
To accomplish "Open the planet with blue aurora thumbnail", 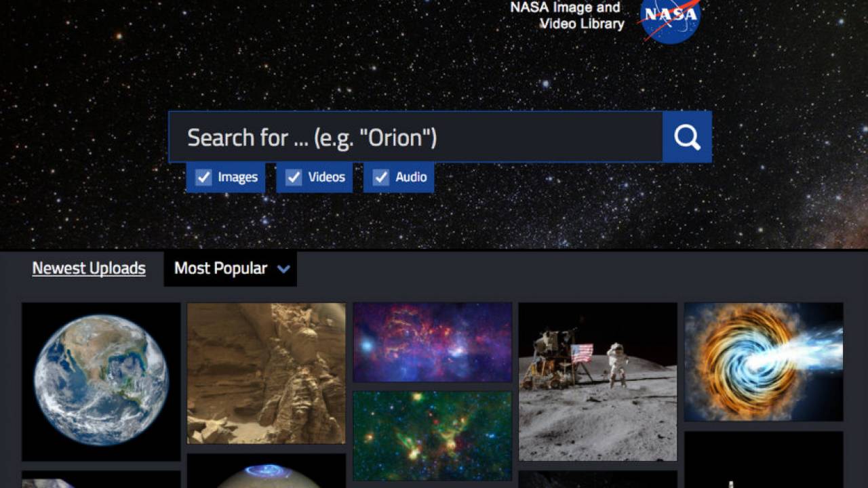I will [x=267, y=471].
